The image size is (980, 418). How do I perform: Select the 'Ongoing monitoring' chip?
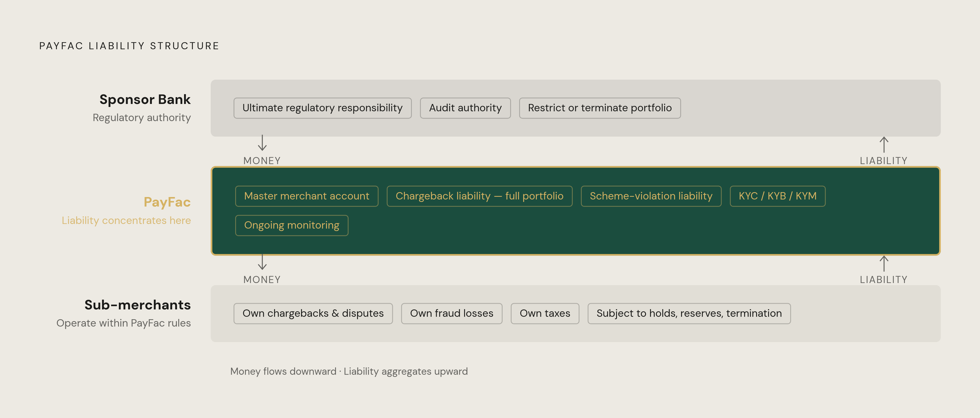point(292,226)
